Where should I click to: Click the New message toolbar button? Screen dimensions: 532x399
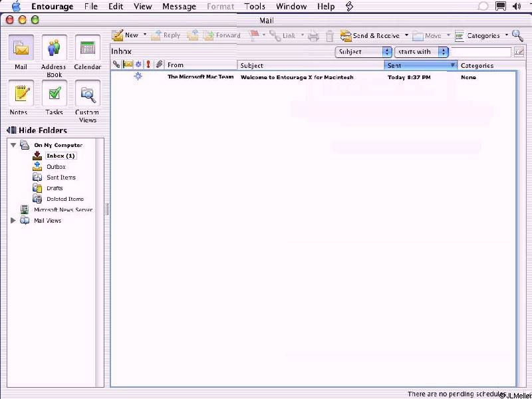(125, 35)
